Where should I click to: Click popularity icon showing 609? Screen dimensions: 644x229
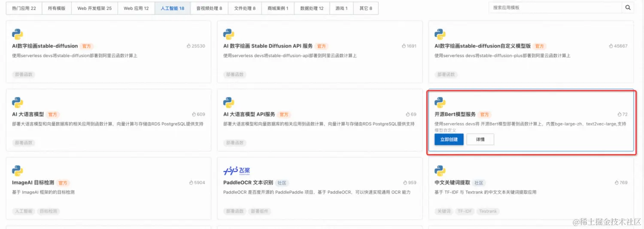tap(194, 114)
